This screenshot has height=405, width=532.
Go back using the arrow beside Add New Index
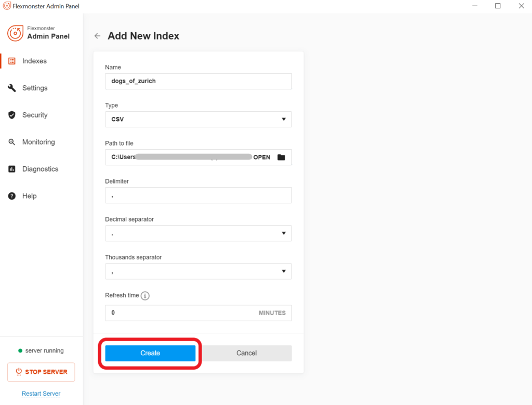(x=97, y=36)
